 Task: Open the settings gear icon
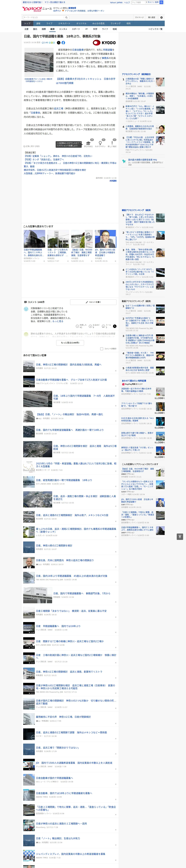[x=161, y=18]
